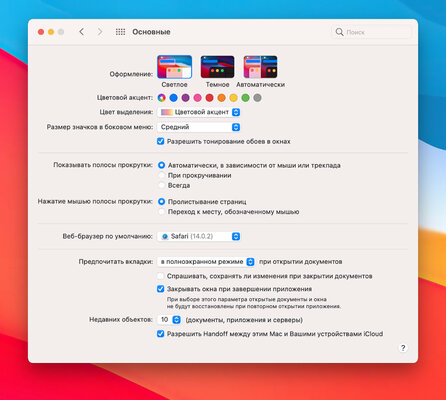Image resolution: width=446 pixels, height=400 pixels.
Task: Select the Светлое appearance thumbnail
Action: click(x=174, y=67)
